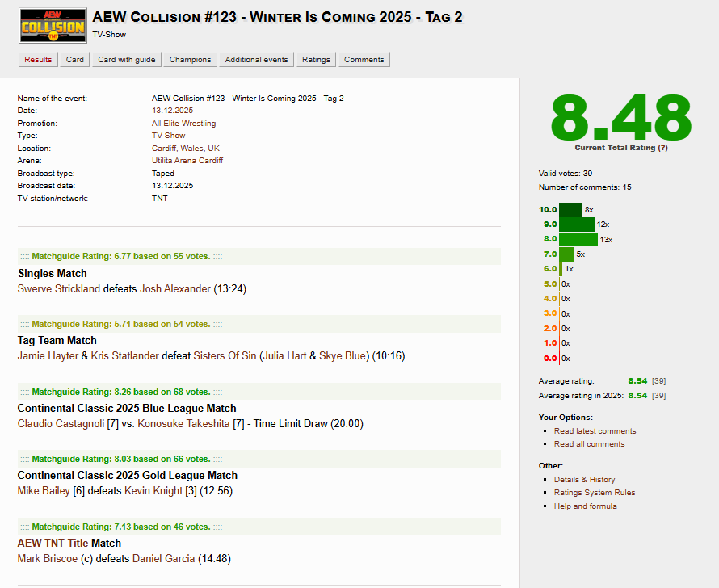Click the Average rating 8.54 value
This screenshot has width=719, height=588.
pos(637,381)
